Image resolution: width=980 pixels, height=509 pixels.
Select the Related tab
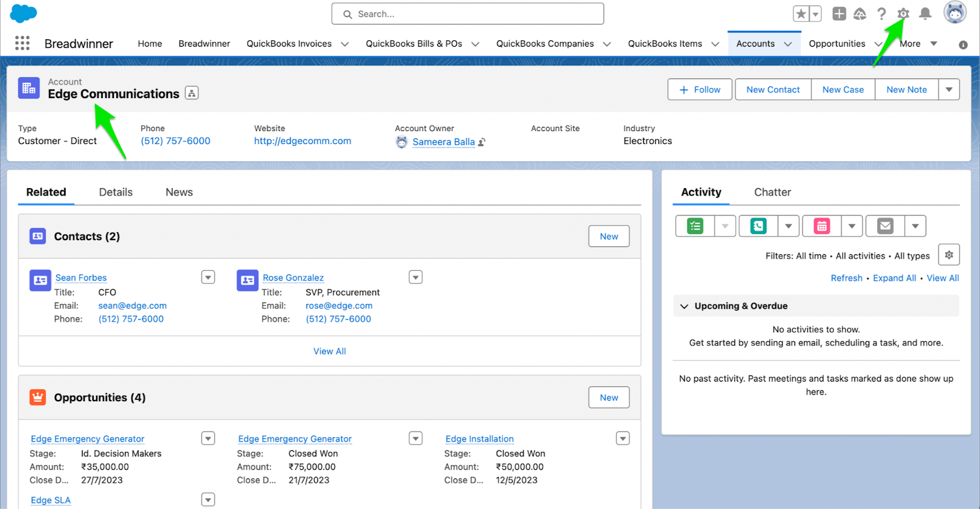46,192
